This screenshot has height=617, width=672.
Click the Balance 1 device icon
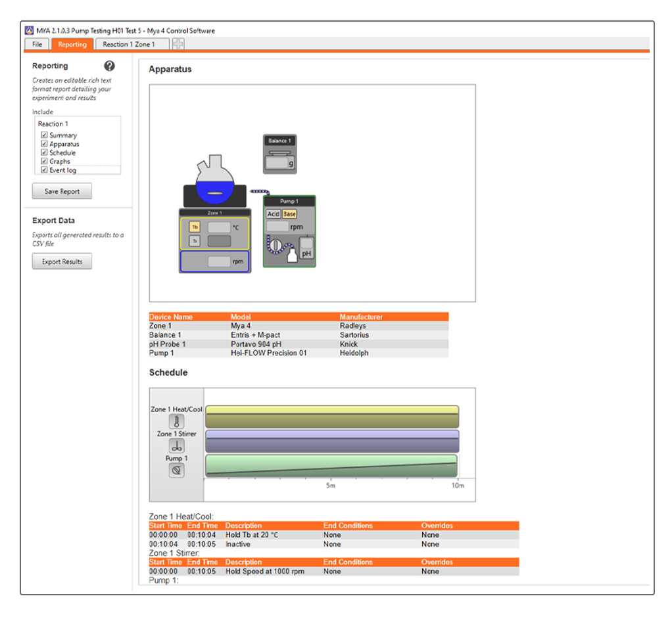point(279,154)
